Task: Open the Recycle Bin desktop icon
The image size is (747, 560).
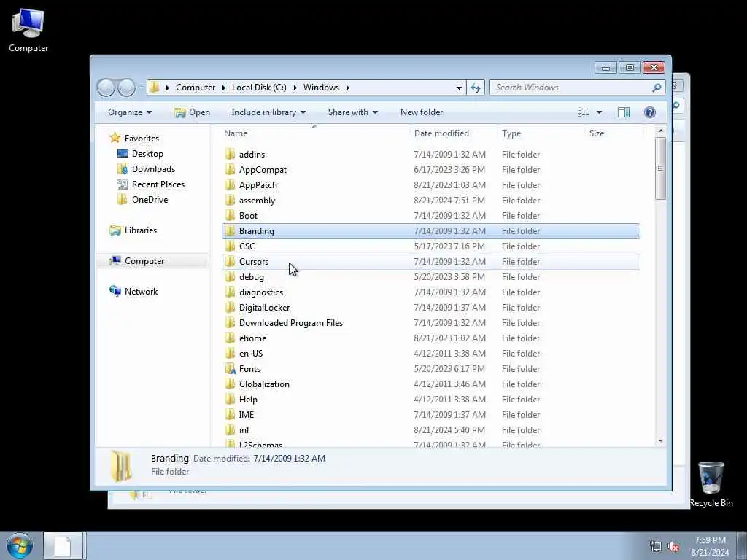Action: click(x=711, y=484)
